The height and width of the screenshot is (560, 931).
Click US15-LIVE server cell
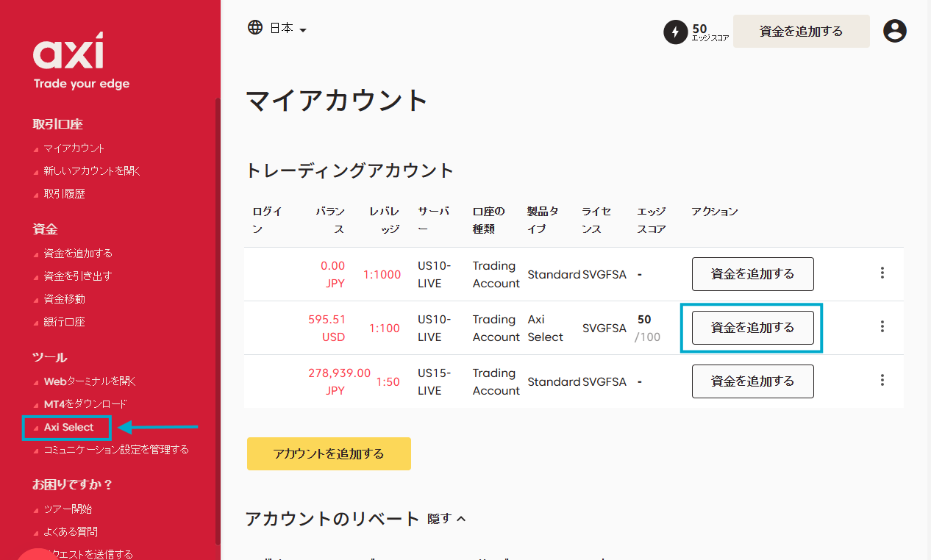tap(435, 382)
